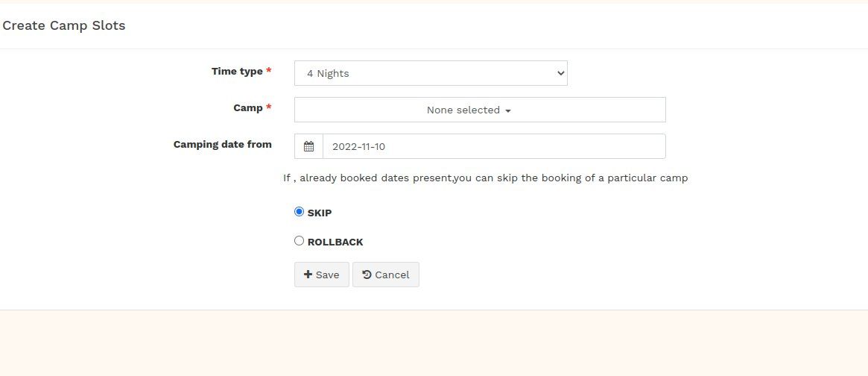Click the "Time type" field label
This screenshot has width=868, height=376.
click(x=237, y=72)
